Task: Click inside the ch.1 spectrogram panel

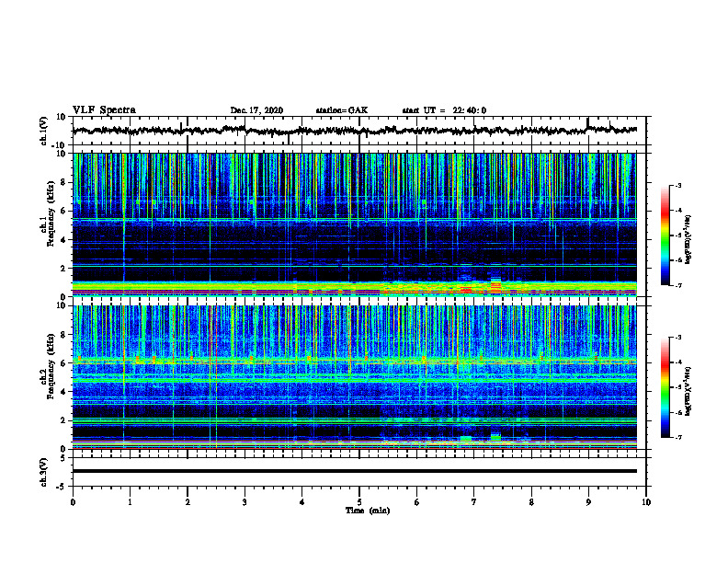Action: (354, 224)
